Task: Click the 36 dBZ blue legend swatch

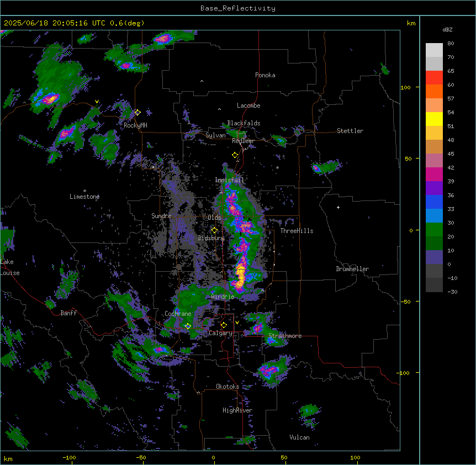Action: [434, 202]
